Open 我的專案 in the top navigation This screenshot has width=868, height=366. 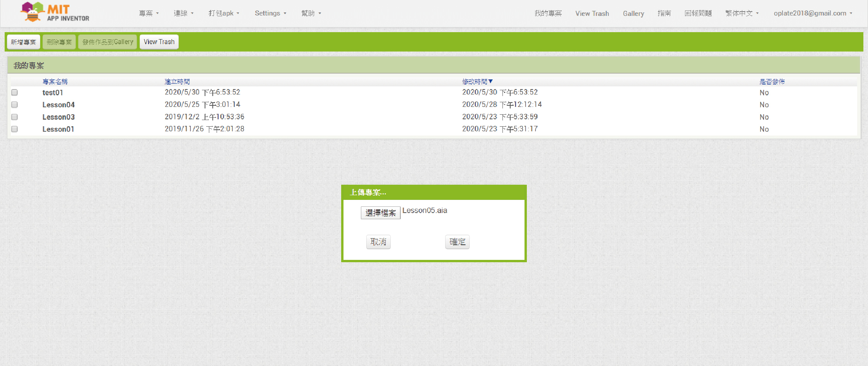coord(548,14)
